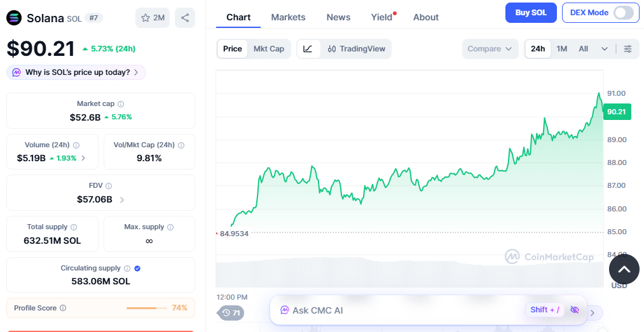Click the #7 rank badge
Screen dimensions: 644x332
(x=93, y=18)
